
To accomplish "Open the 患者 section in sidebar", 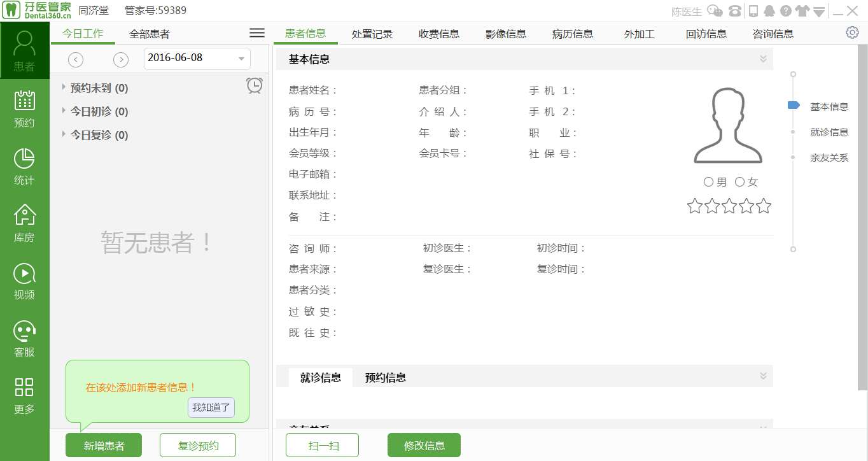I will pos(24,51).
